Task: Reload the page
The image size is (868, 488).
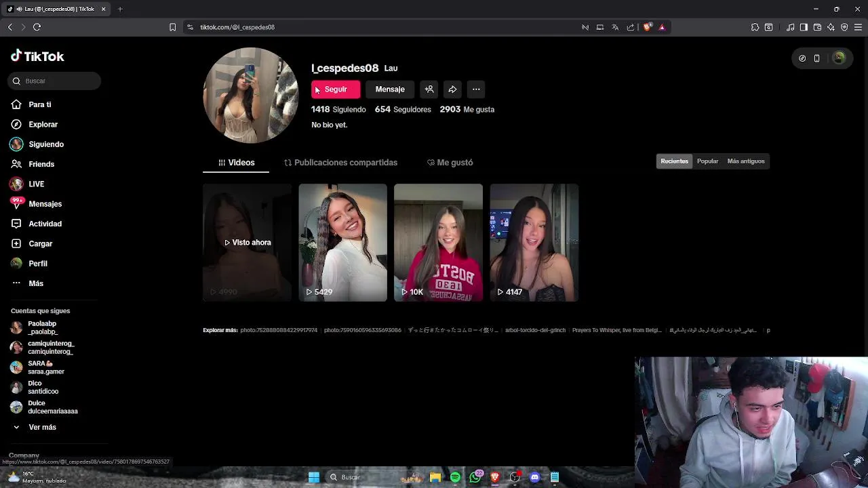Action: [37, 27]
